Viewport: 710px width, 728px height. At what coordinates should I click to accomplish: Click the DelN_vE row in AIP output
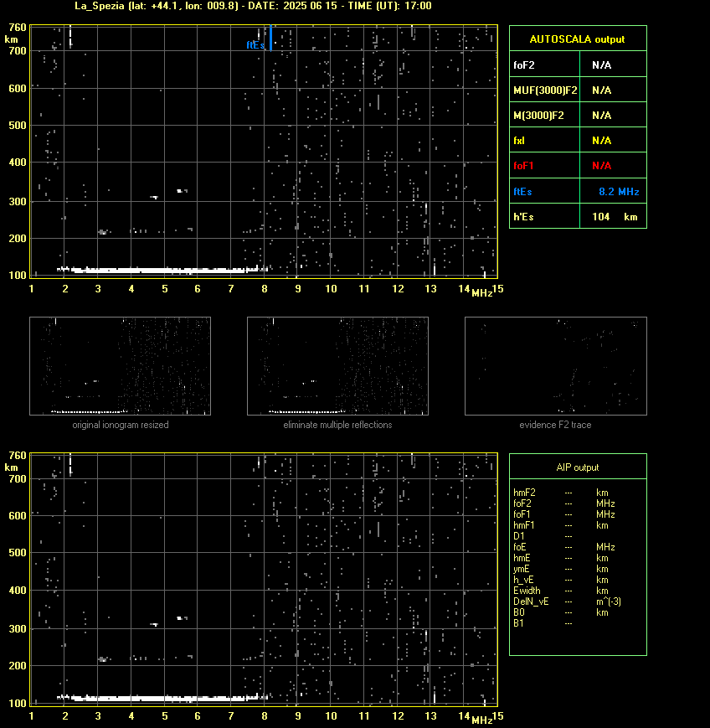click(x=567, y=602)
